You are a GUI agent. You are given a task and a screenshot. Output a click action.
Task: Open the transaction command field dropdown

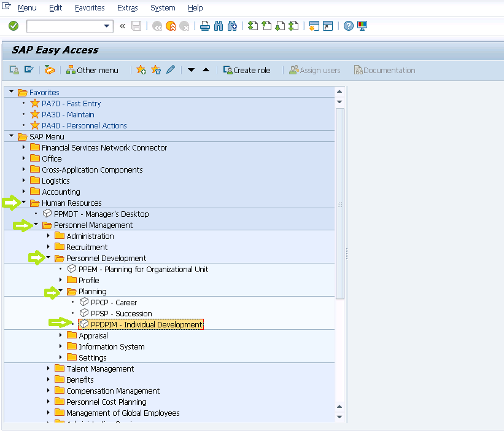106,26
